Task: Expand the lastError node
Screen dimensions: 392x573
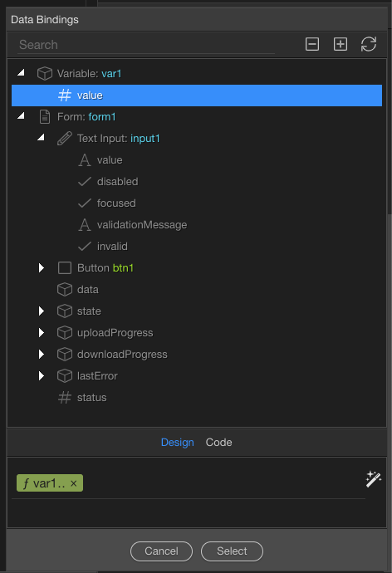Action: pos(42,375)
